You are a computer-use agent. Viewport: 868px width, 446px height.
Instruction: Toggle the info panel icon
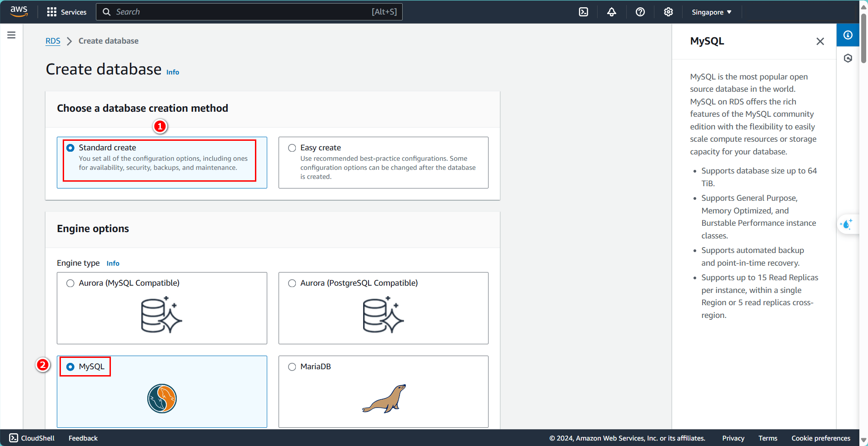tap(848, 35)
